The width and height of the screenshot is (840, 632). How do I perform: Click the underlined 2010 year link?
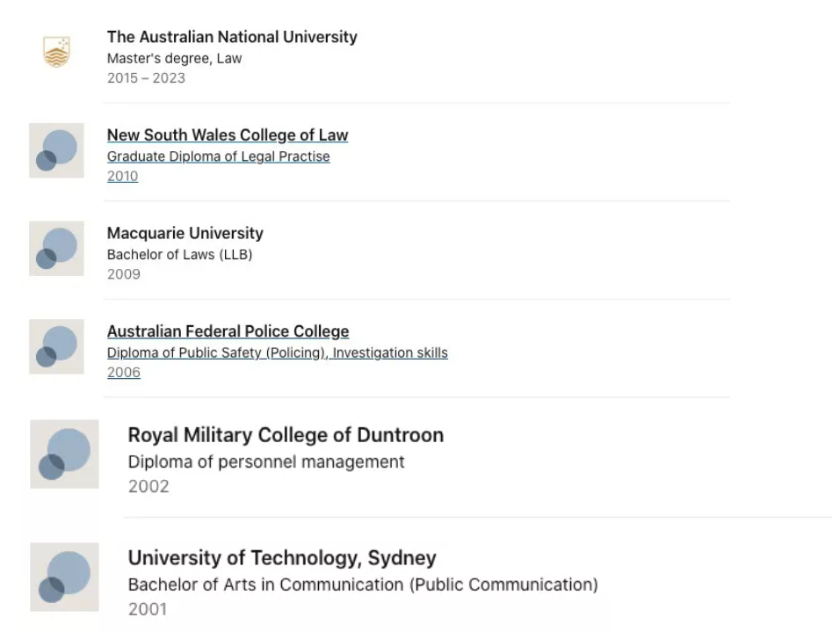pyautogui.click(x=123, y=177)
